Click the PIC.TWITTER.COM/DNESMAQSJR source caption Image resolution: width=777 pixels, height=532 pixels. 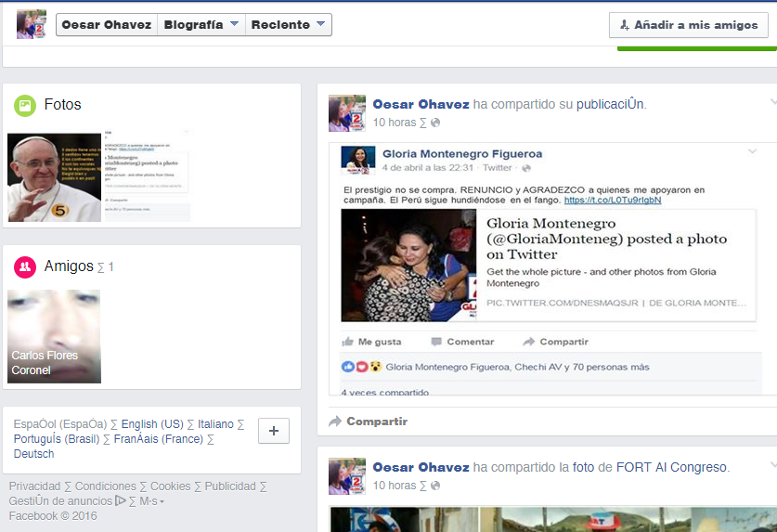(x=563, y=303)
